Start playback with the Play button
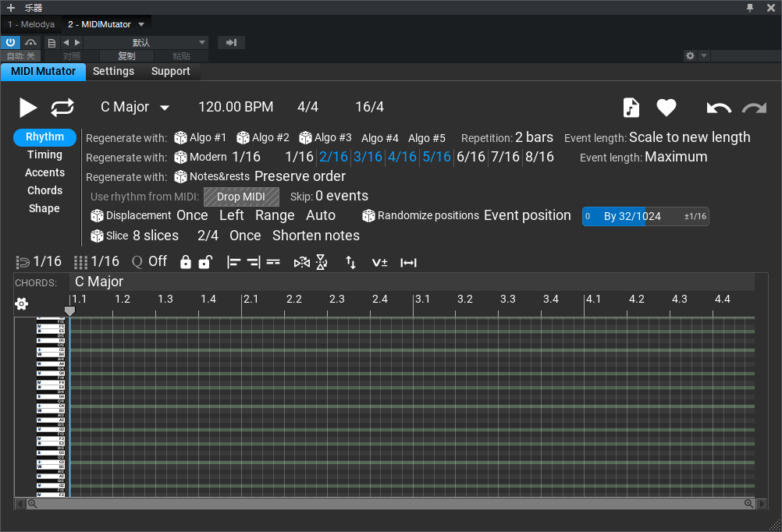This screenshot has height=532, width=782. 28,107
